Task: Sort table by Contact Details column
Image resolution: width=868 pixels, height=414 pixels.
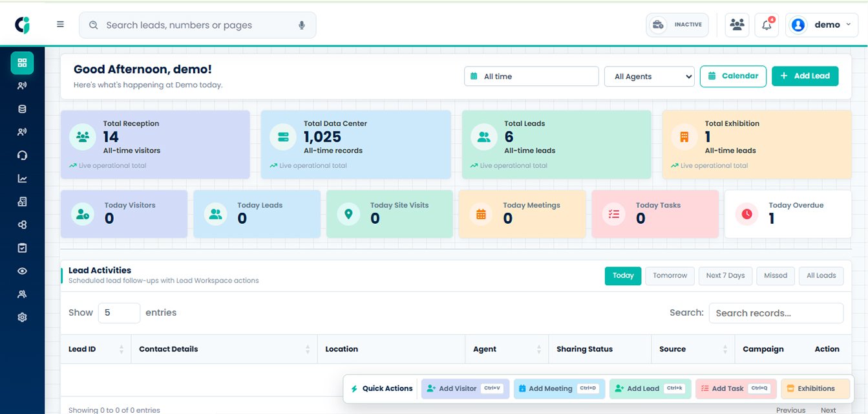Action: pyautogui.click(x=224, y=349)
